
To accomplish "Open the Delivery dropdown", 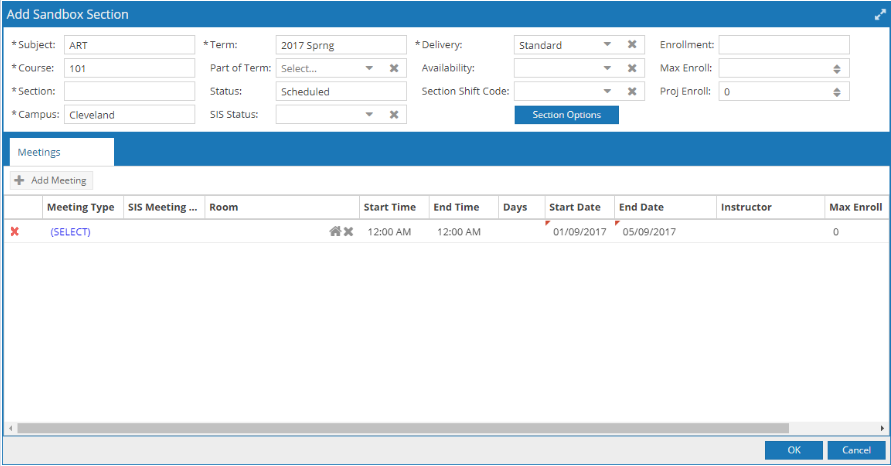I will coord(607,44).
